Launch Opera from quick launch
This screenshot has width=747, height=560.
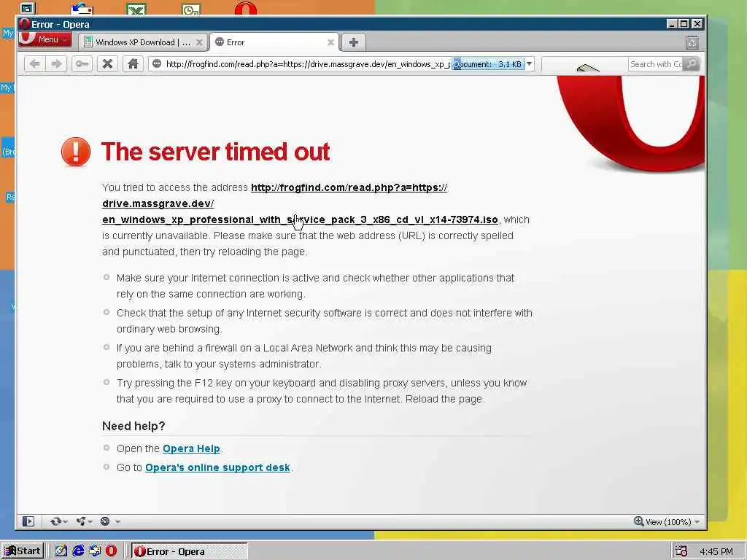click(x=112, y=551)
